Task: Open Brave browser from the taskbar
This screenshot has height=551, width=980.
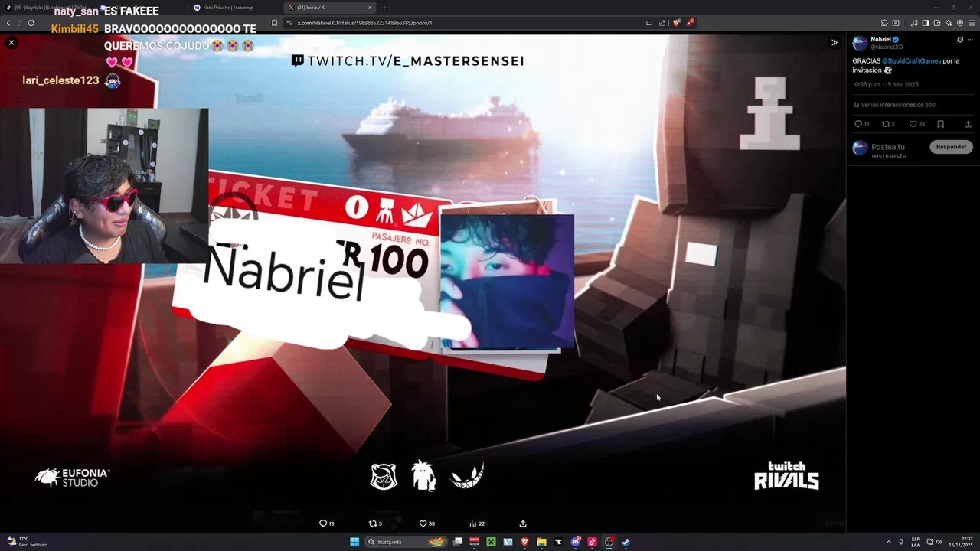Action: coord(524,542)
